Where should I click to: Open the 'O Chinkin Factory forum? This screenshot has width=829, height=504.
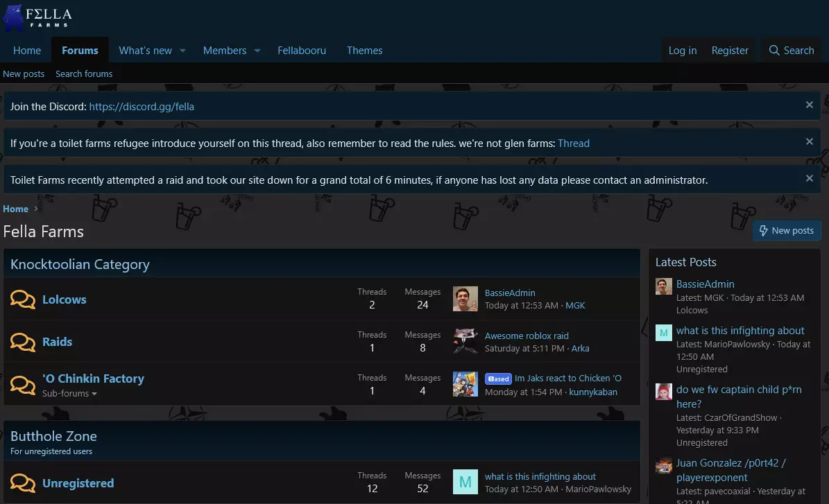93,379
